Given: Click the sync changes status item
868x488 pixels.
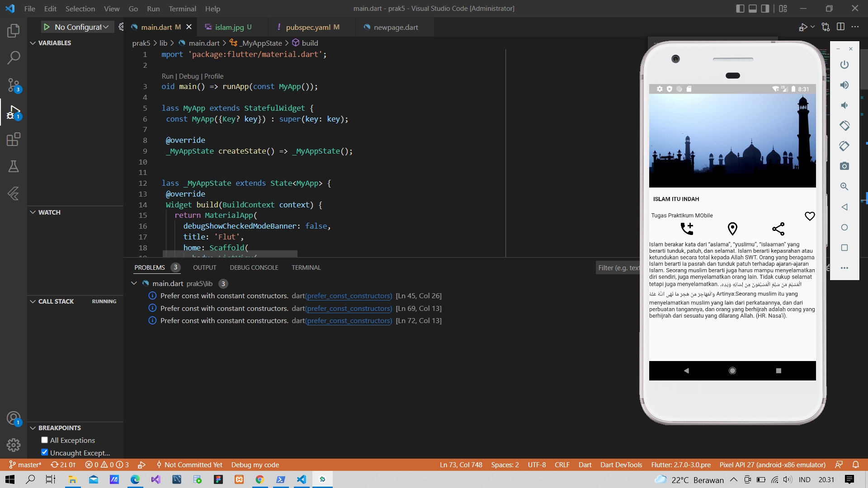Looking at the screenshot, I should click(x=63, y=465).
